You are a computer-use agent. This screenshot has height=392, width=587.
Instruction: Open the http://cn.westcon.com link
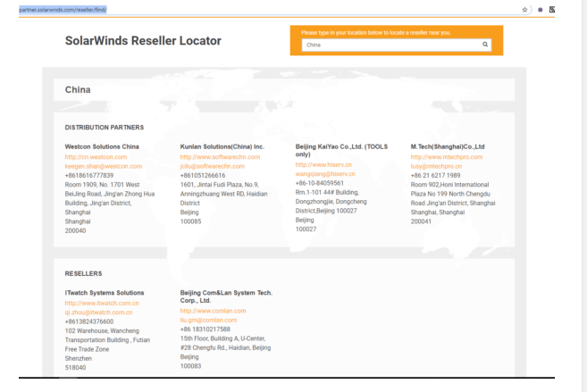[96, 157]
